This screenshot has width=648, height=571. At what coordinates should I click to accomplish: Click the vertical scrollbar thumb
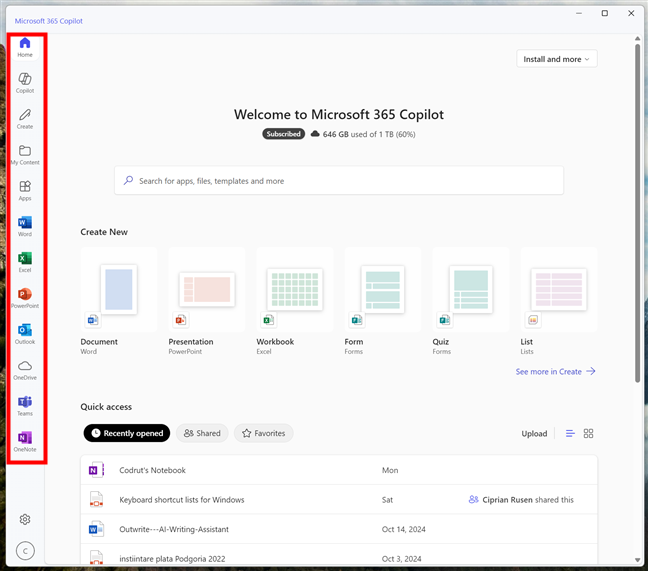tap(637, 213)
